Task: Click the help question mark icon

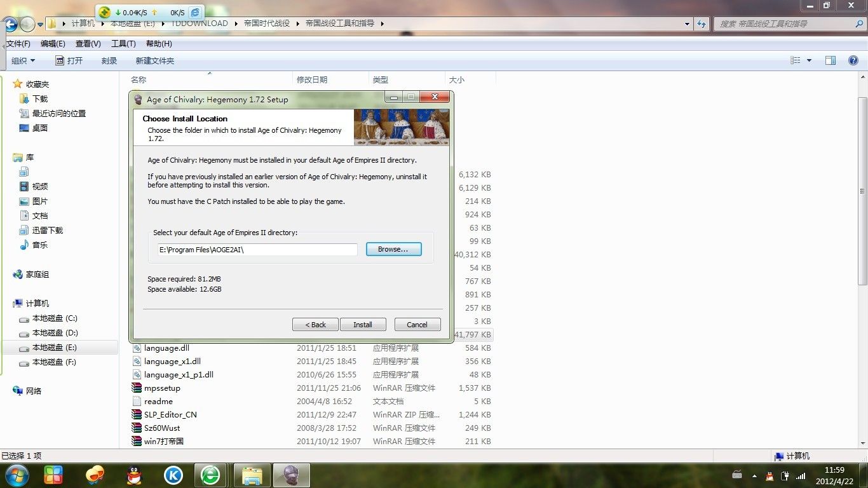Action: 853,61
